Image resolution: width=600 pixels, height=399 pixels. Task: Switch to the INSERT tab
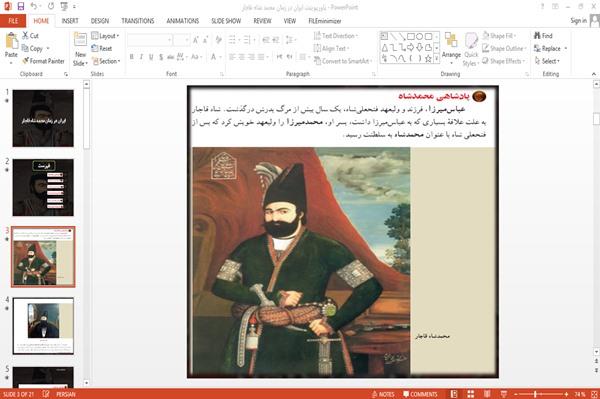click(70, 21)
